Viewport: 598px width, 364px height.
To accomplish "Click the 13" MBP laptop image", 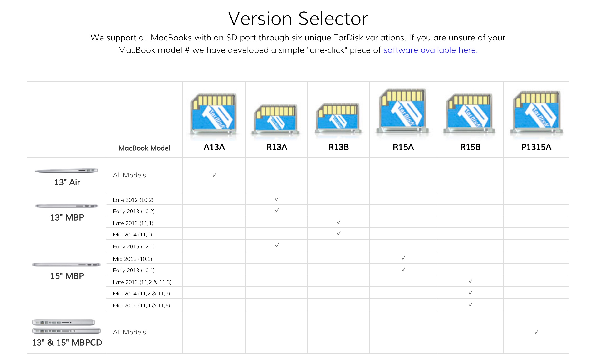I will pyautogui.click(x=67, y=206).
